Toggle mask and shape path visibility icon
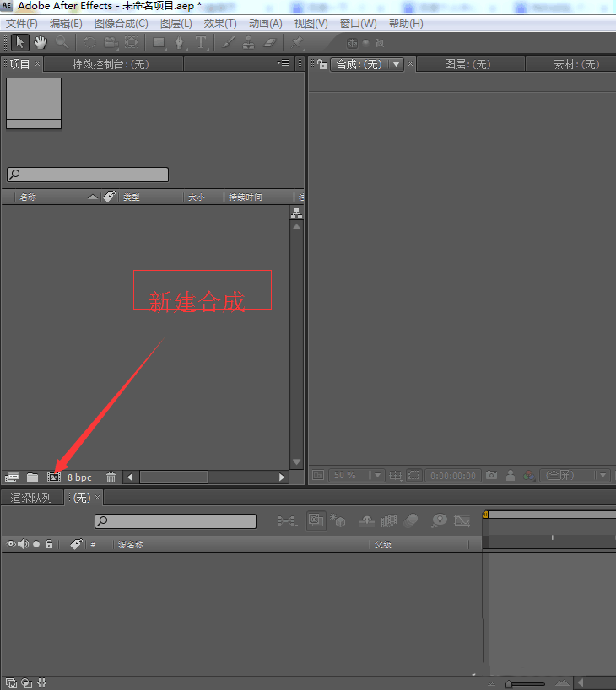This screenshot has width=616, height=690. pos(414,475)
